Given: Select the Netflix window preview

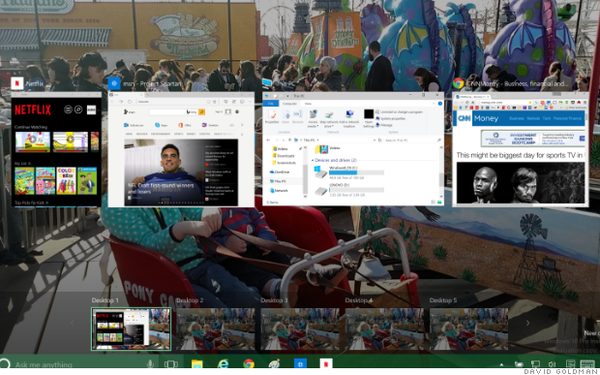Looking at the screenshot, I should (56, 149).
